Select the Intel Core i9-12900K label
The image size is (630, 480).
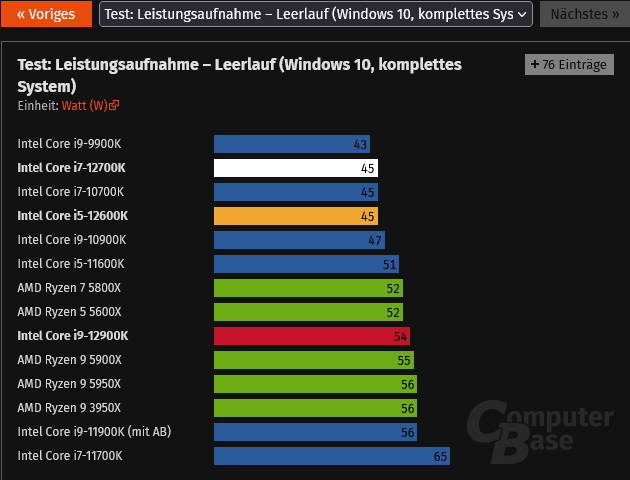tap(73, 336)
